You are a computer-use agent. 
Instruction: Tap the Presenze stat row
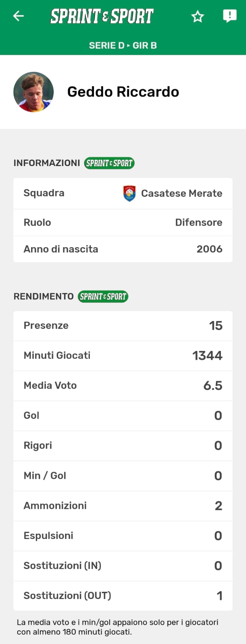(123, 326)
